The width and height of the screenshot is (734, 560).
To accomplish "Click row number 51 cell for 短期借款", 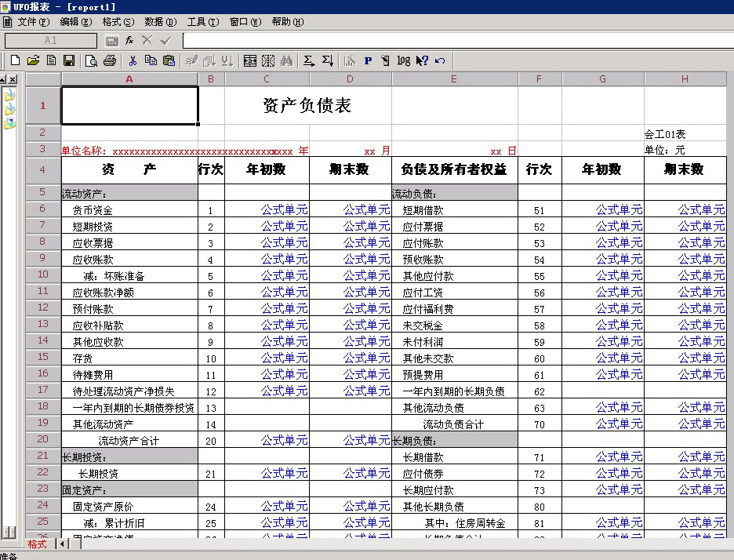I will (540, 211).
